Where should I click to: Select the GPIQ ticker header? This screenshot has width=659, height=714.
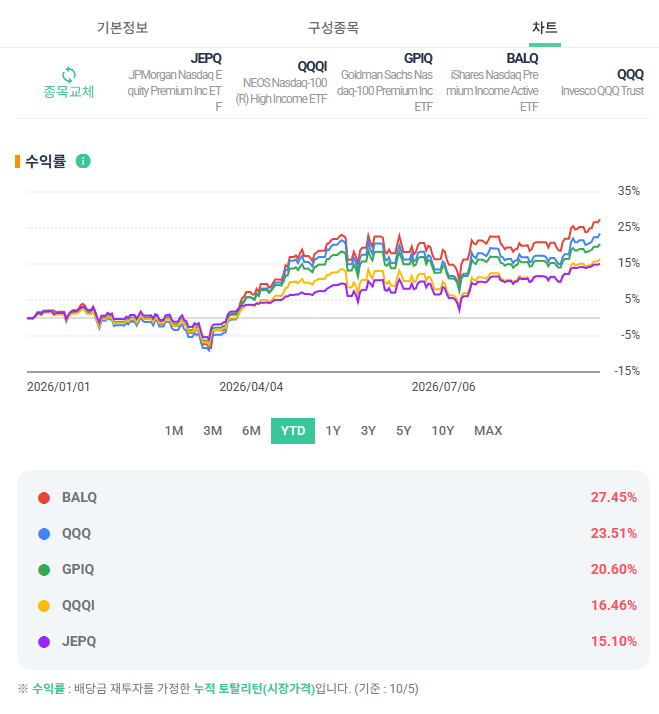(418, 58)
